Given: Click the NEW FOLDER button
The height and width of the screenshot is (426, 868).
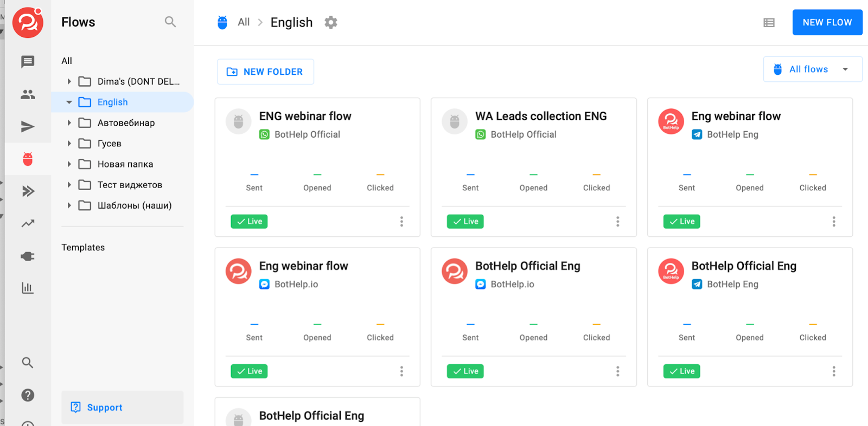Looking at the screenshot, I should click(265, 72).
